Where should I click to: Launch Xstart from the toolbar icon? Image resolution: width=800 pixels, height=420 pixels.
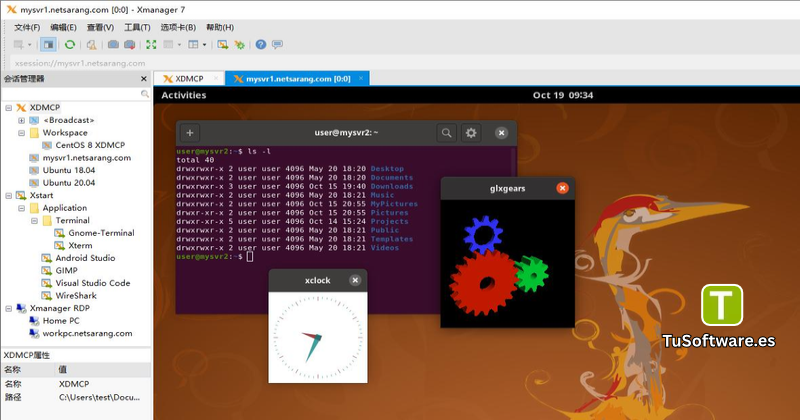[x=222, y=45]
